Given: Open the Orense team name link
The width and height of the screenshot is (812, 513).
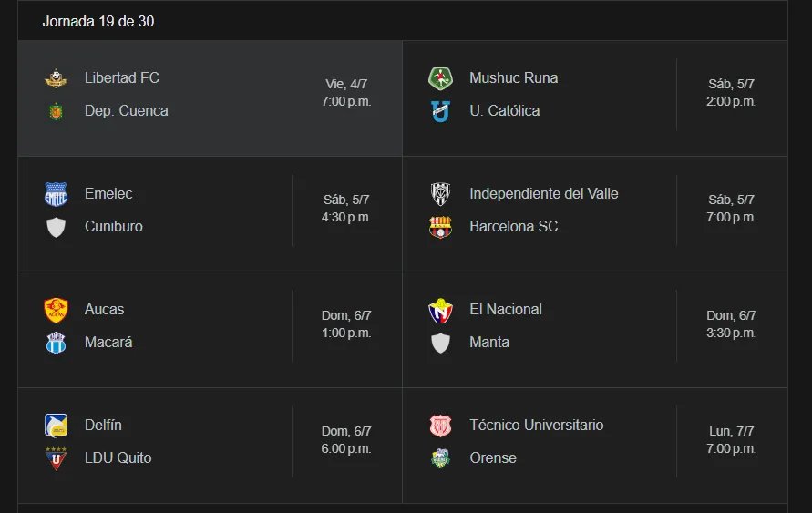Looking at the screenshot, I should click(x=493, y=458).
